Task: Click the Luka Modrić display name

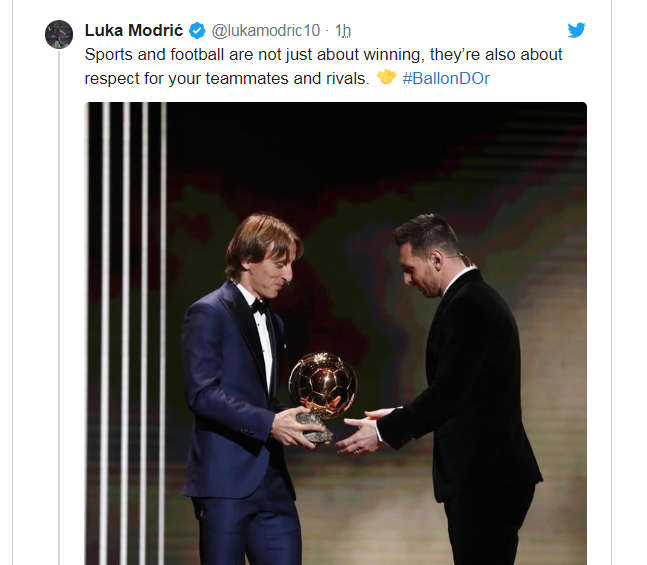Action: 134,30
